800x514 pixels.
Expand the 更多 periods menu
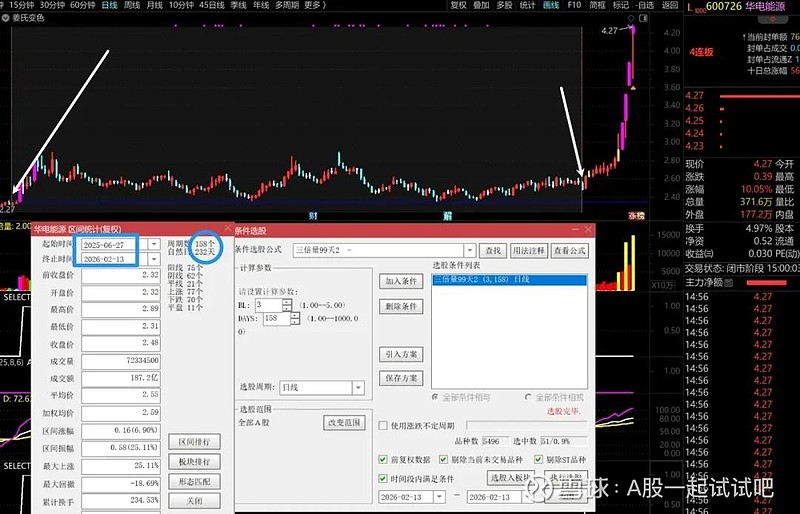coord(314,5)
